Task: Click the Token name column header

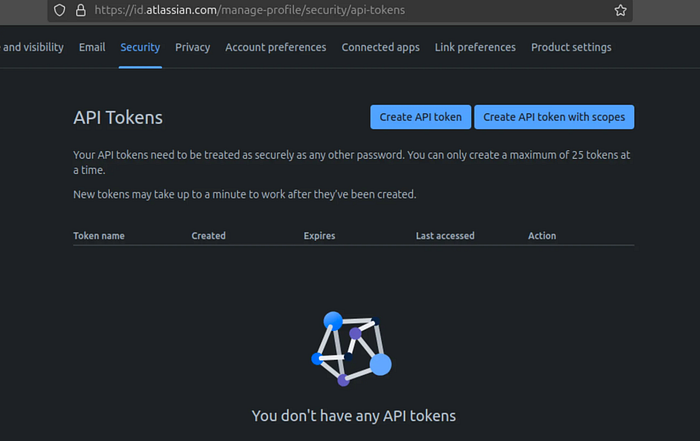Action: pyautogui.click(x=99, y=236)
